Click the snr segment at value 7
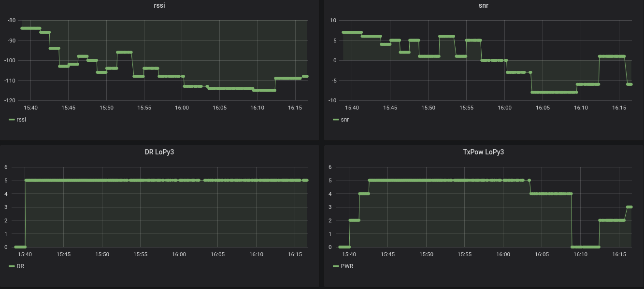644x289 pixels. 352,32
